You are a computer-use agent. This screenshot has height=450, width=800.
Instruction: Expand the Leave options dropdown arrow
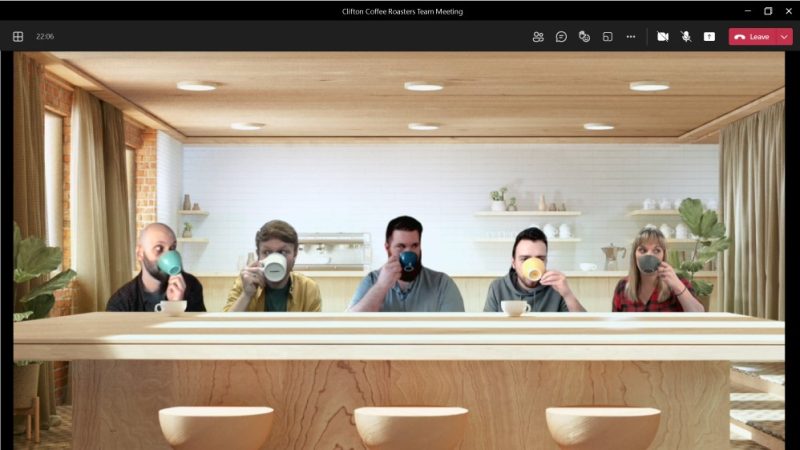784,36
